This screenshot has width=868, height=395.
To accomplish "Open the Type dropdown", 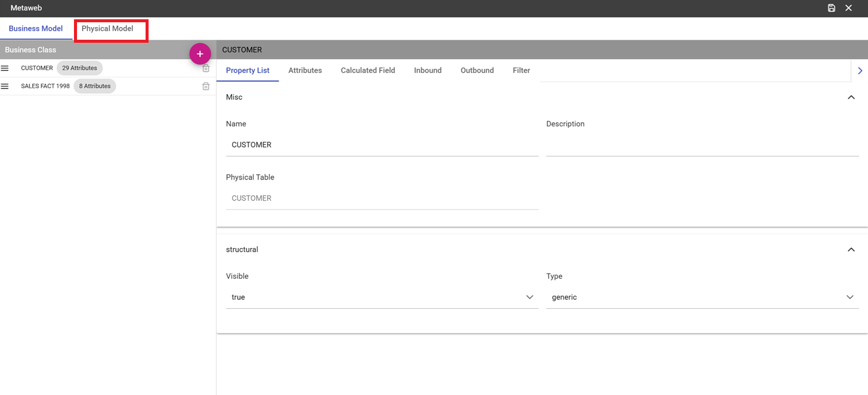I will pos(702,297).
